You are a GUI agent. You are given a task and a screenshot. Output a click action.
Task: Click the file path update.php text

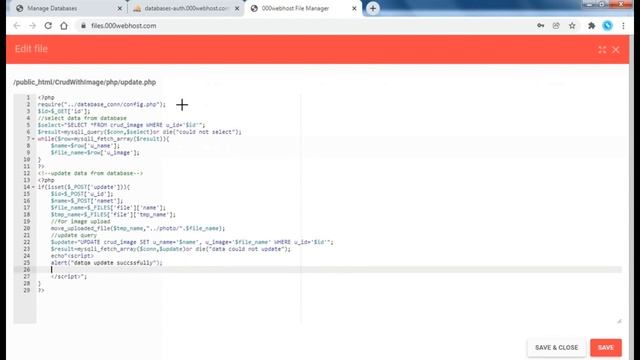[x=84, y=82]
